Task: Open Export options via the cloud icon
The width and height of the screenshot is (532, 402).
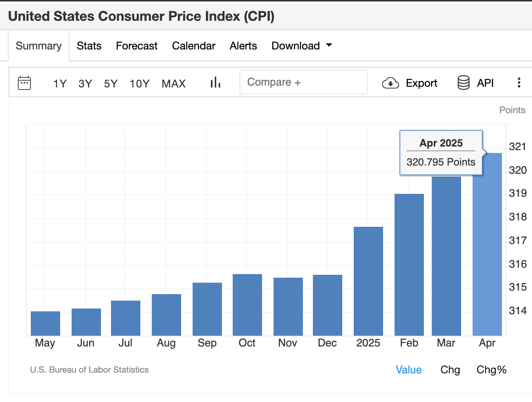Action: coord(391,83)
